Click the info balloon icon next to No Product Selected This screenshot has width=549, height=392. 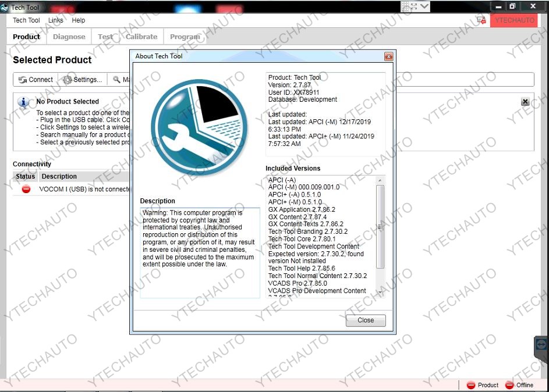coord(22,101)
